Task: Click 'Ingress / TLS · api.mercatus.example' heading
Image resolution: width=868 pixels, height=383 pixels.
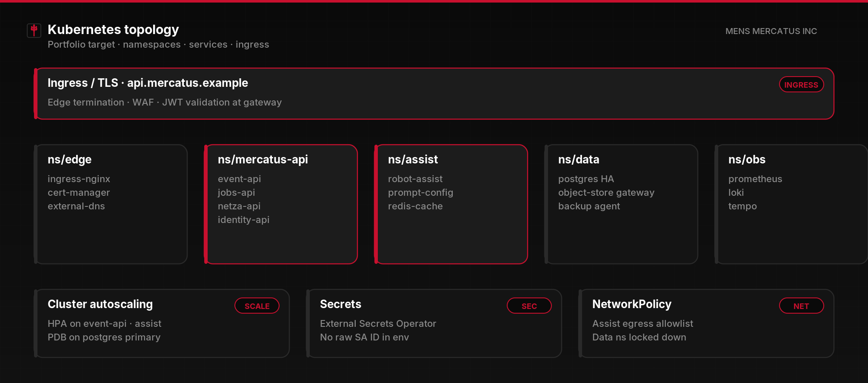Action: click(148, 83)
